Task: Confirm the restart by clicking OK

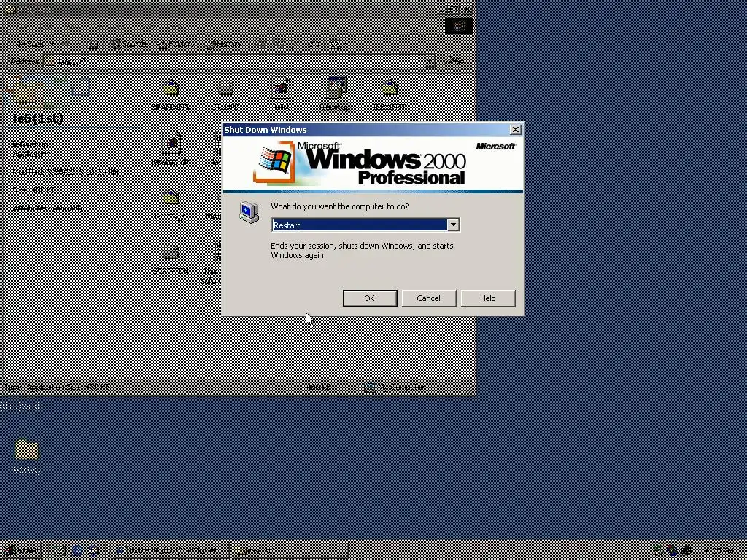Action: coord(370,298)
